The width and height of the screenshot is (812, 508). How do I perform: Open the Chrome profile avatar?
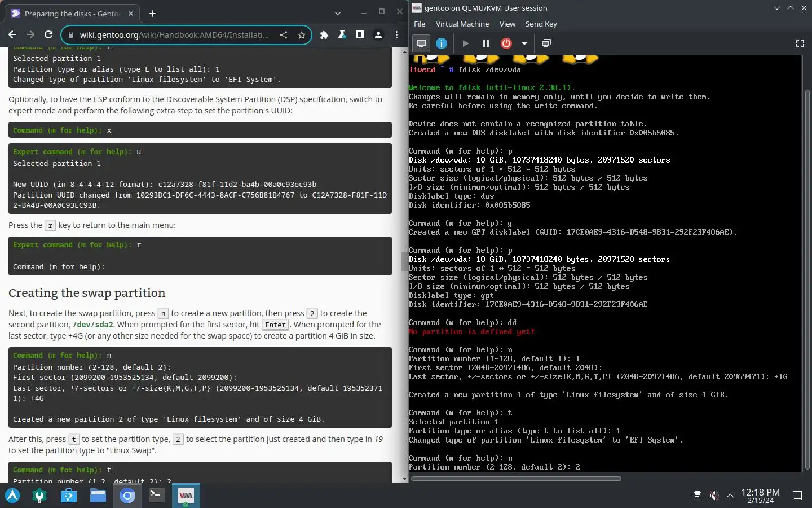(378, 35)
